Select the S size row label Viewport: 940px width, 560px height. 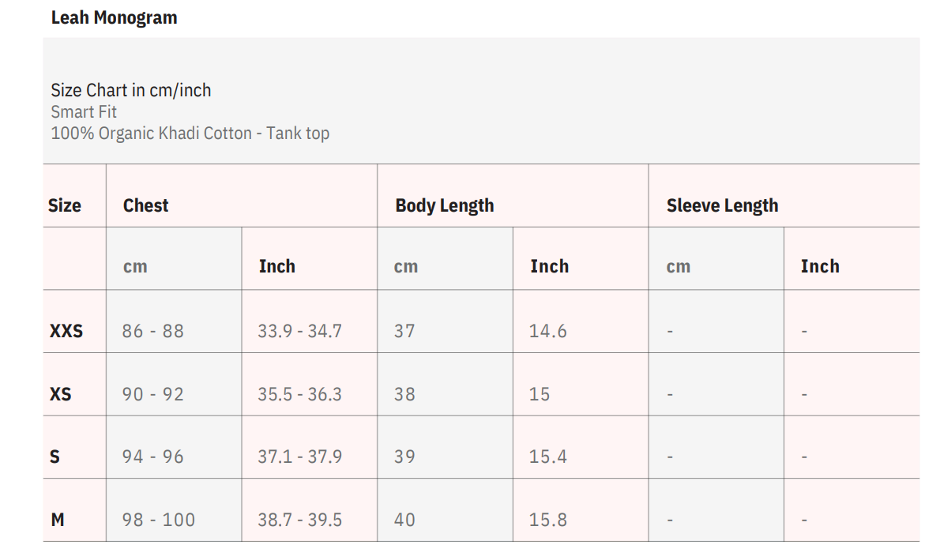(x=55, y=457)
